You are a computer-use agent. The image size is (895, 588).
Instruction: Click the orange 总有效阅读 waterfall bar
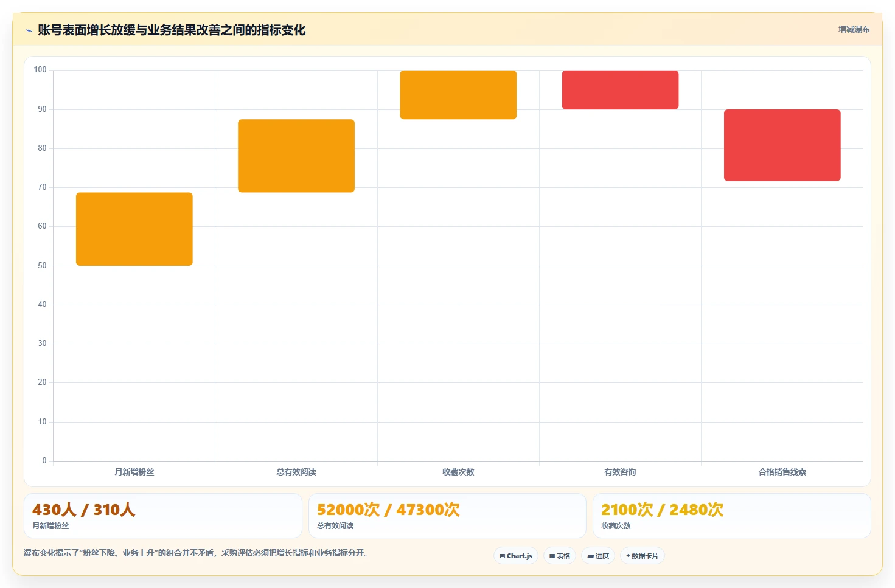pyautogui.click(x=296, y=156)
